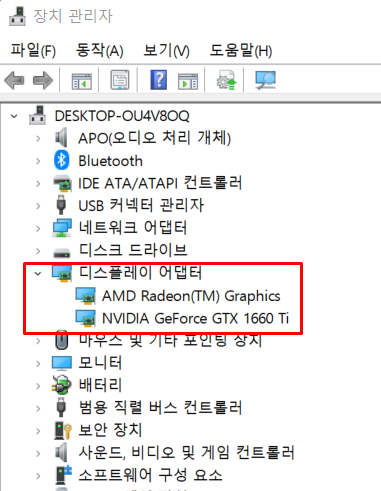Image resolution: width=381 pixels, height=491 pixels.
Task: Open the Properties toolbar icon
Action: [120, 80]
